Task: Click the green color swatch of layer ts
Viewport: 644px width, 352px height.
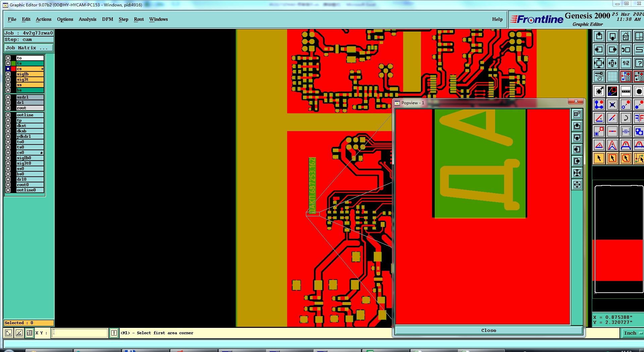Action: point(13,63)
